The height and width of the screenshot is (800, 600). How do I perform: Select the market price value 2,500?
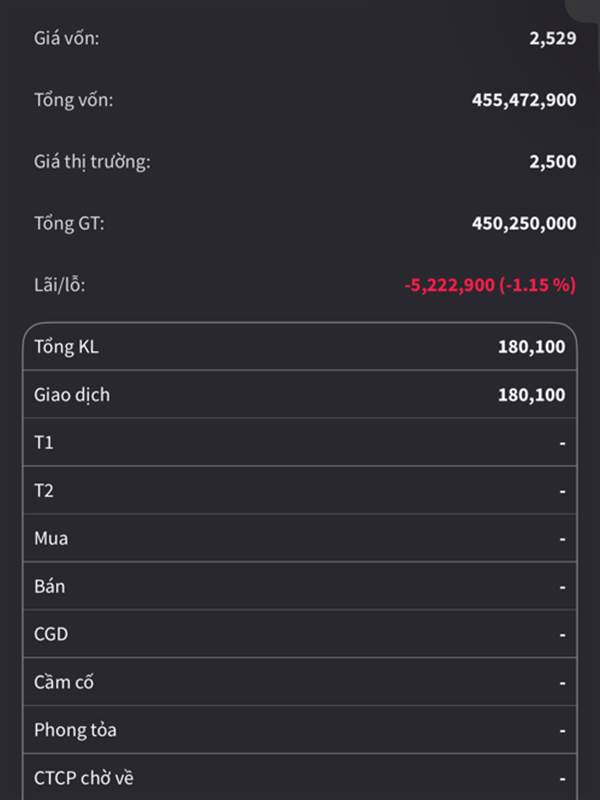pos(553,161)
